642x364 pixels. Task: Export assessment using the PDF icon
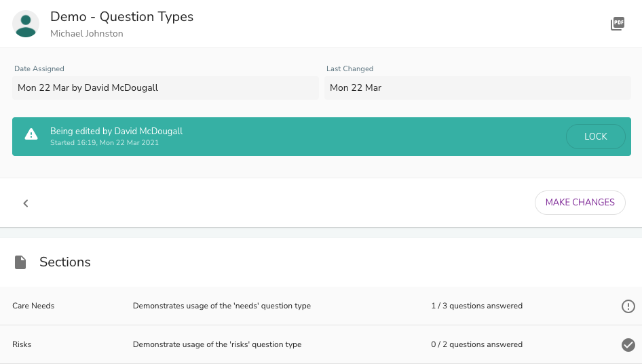click(618, 24)
